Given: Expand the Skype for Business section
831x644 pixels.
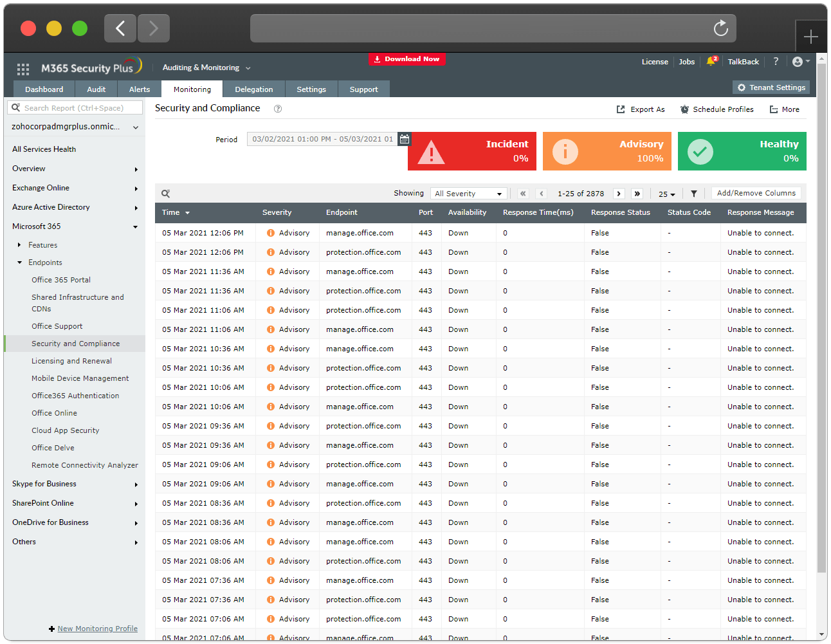Looking at the screenshot, I should [x=136, y=484].
